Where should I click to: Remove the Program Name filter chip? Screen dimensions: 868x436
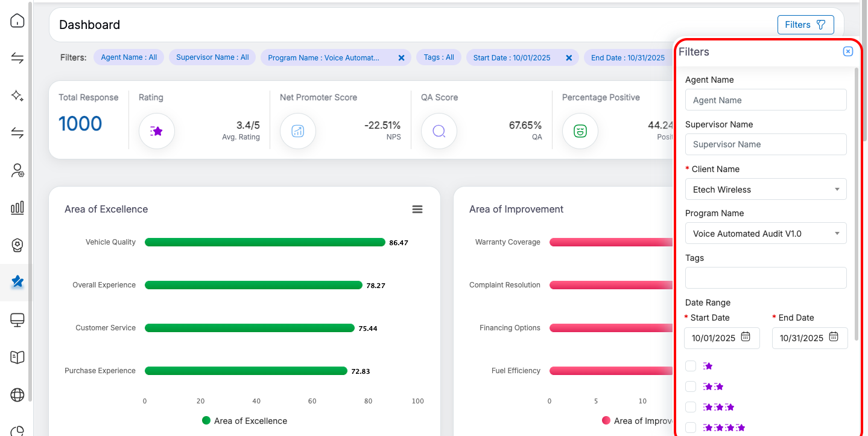[x=401, y=58]
